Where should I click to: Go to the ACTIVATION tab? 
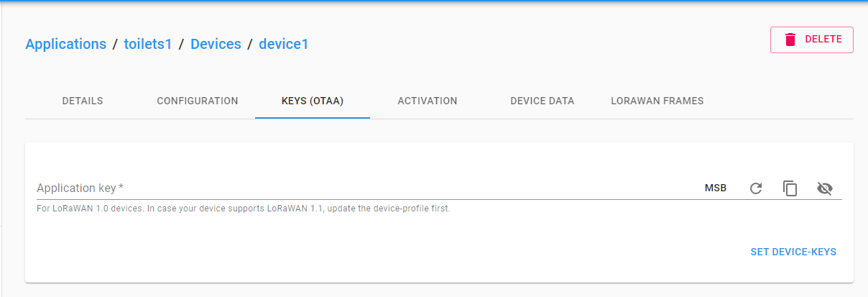428,101
